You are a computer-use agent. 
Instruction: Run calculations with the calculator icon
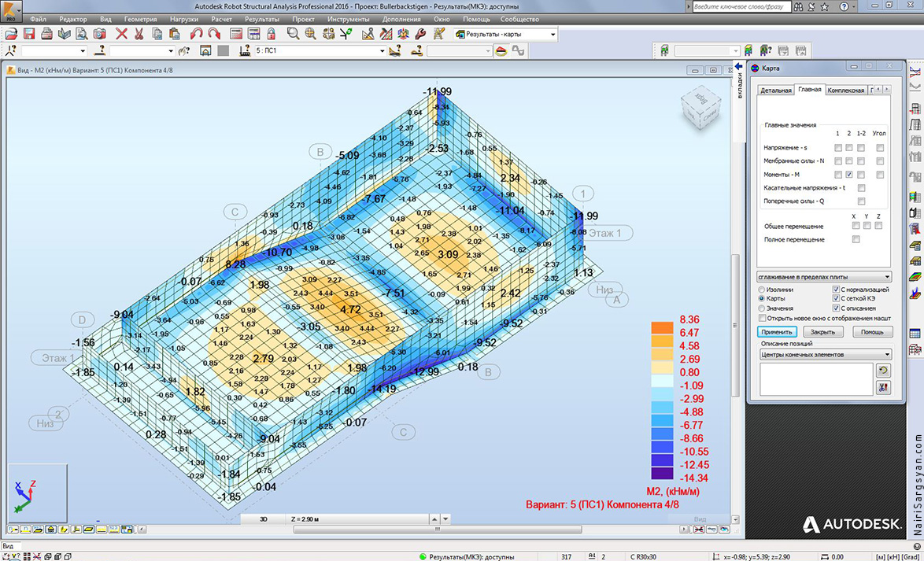pyautogui.click(x=235, y=34)
